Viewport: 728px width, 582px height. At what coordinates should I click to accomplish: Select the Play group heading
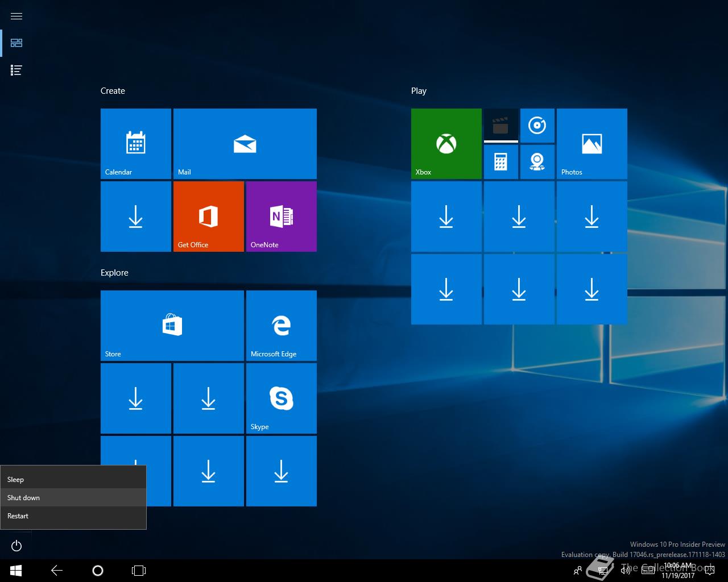[419, 91]
